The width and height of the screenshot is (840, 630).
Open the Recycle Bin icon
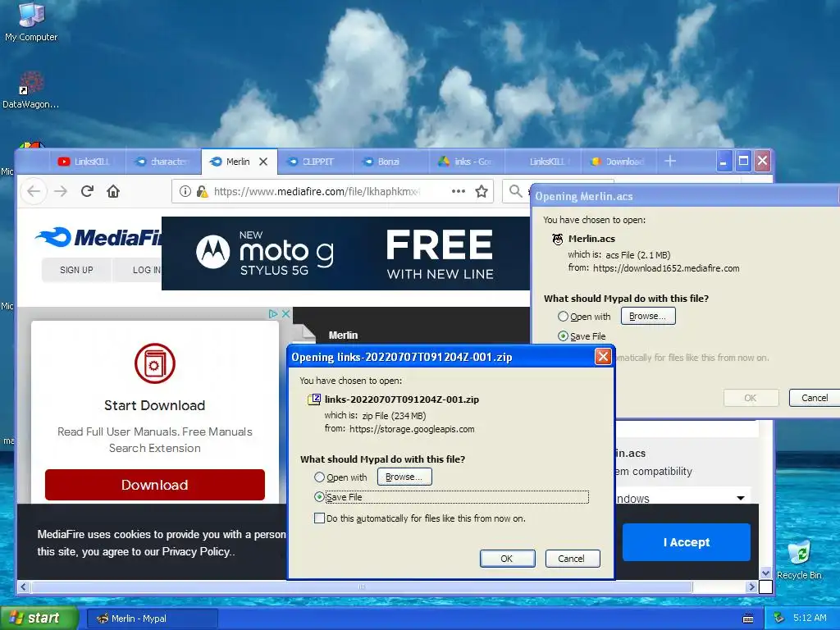tap(799, 559)
